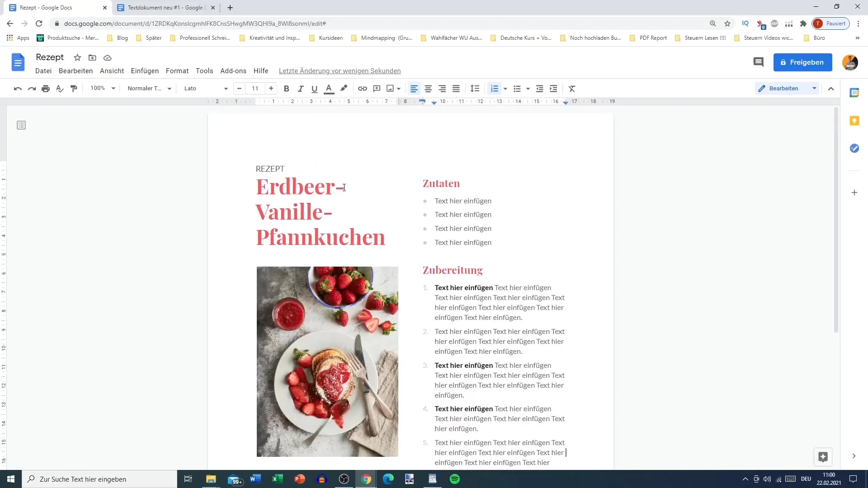868x488 pixels.
Task: Open paragraph style Normaler Text dropdown
Action: coord(149,89)
